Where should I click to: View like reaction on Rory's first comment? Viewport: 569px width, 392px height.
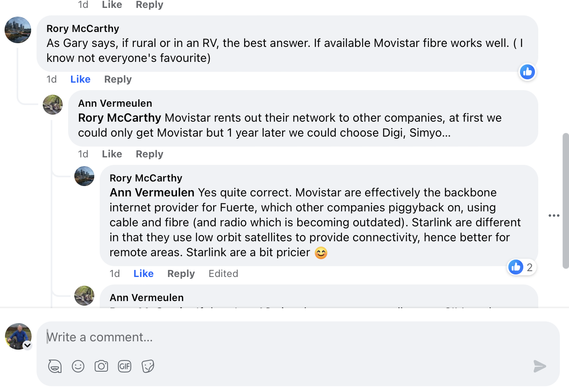pyautogui.click(x=527, y=72)
